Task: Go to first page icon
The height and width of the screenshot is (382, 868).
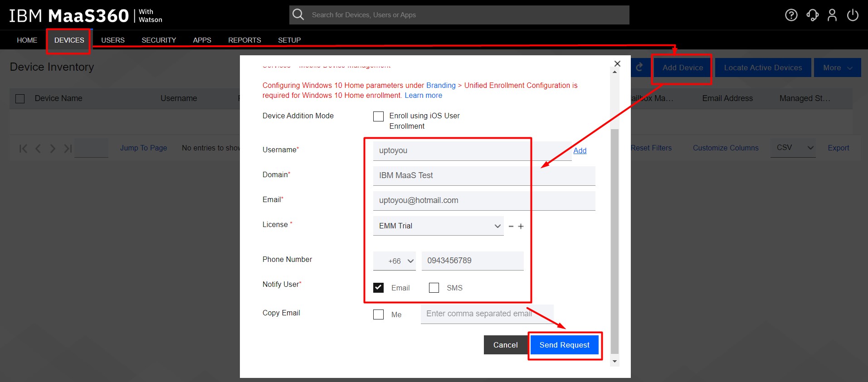Action: pos(23,148)
